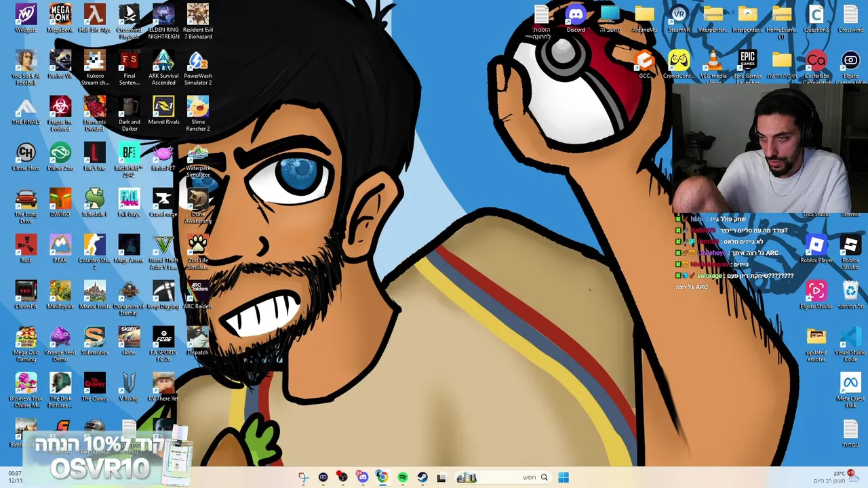This screenshot has width=868, height=488.
Task: Open the Recycle Bin icon
Action: pos(850,295)
